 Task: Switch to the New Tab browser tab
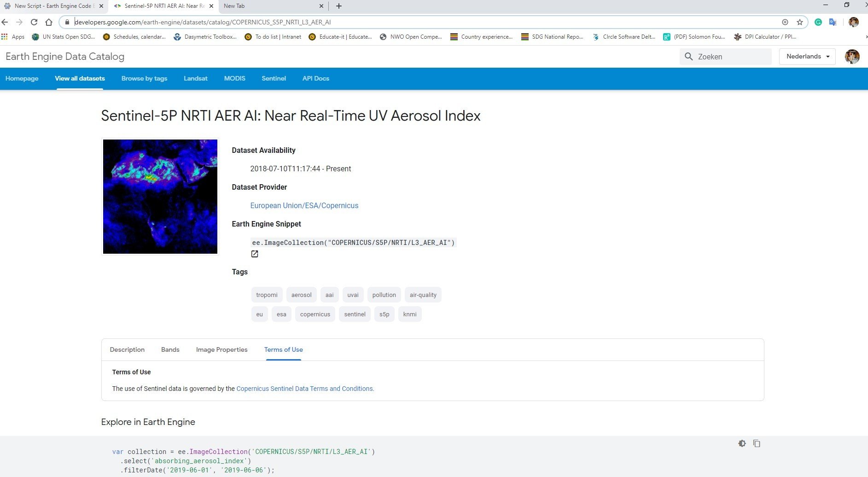273,6
